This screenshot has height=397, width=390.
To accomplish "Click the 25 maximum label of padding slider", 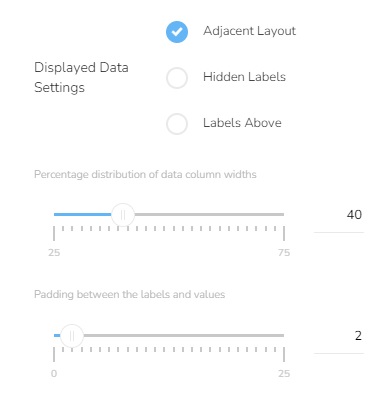I will [284, 374].
